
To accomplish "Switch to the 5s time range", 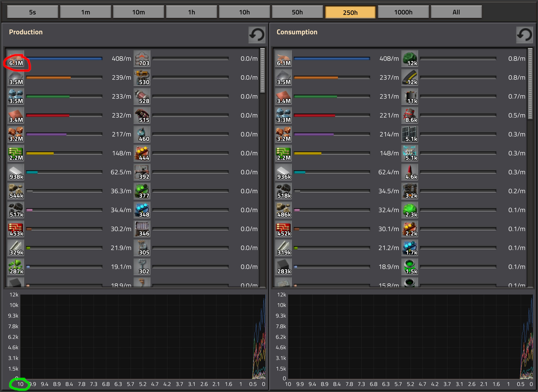I will [32, 12].
